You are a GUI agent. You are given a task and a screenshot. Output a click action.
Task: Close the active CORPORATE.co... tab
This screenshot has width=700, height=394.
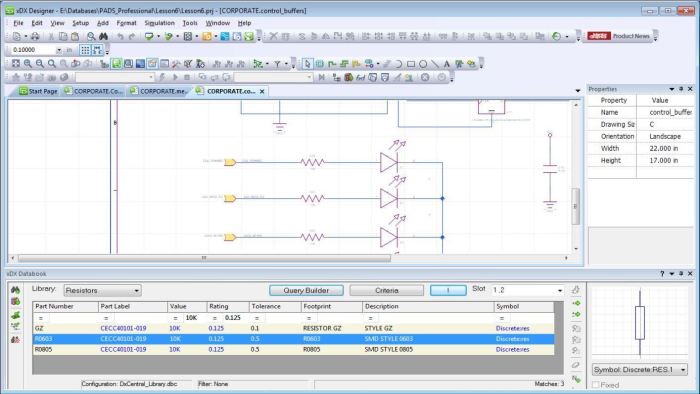(262, 91)
